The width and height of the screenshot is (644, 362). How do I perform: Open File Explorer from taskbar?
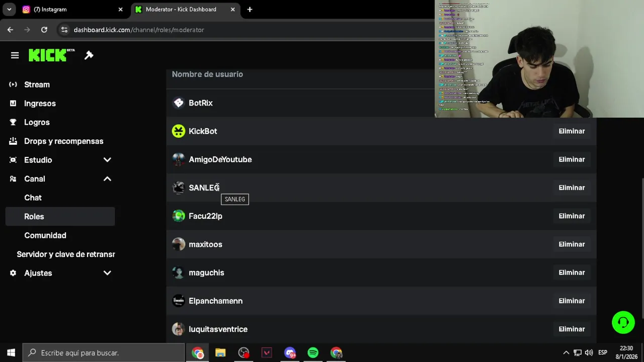point(220,353)
